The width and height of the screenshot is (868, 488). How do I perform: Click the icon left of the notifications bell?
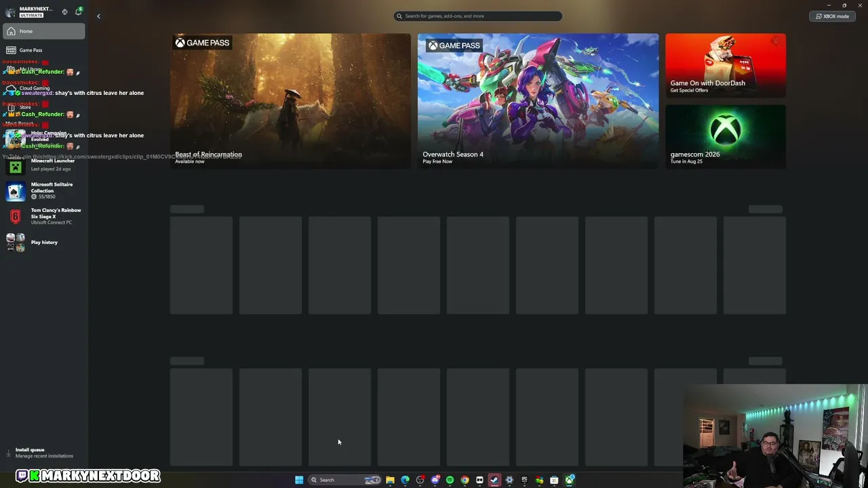pos(64,12)
